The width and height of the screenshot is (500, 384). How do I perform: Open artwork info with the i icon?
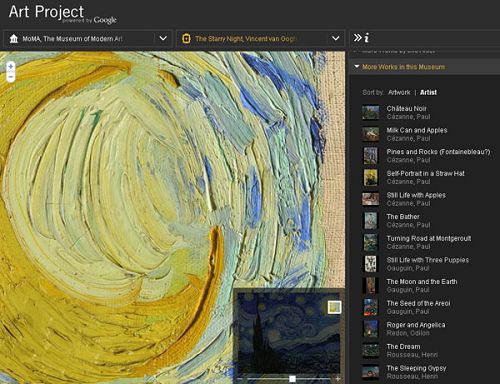pyautogui.click(x=367, y=38)
